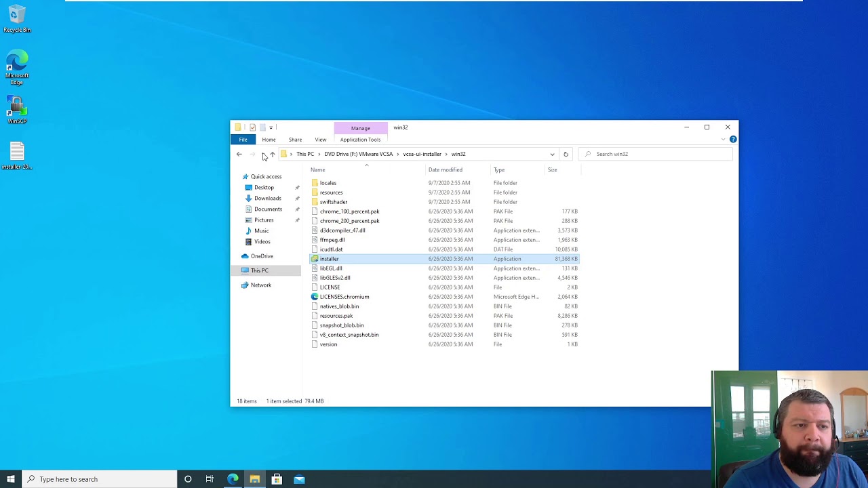Open the File tab in ribbon
Viewport: 868px width, 488px height.
(x=243, y=140)
